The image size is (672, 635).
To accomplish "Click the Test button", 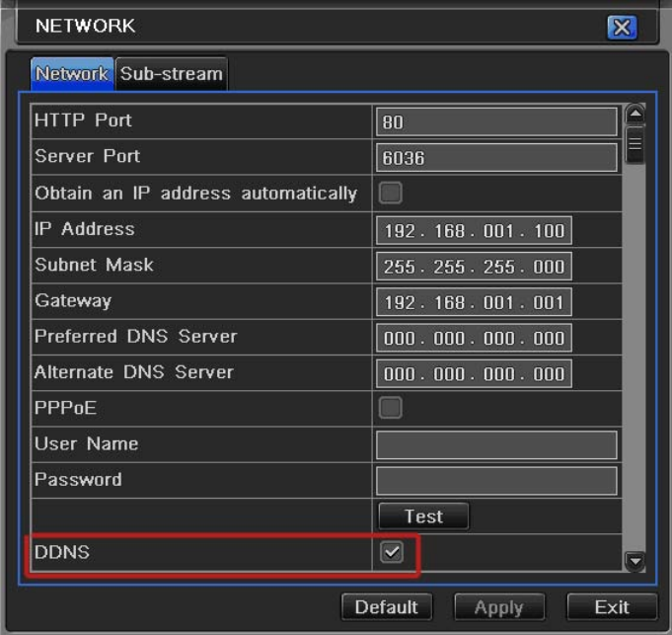I will coord(423,516).
